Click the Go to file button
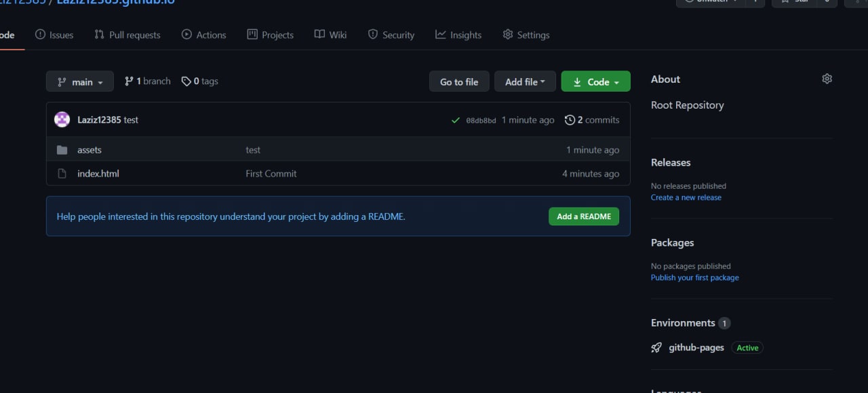 tap(459, 81)
